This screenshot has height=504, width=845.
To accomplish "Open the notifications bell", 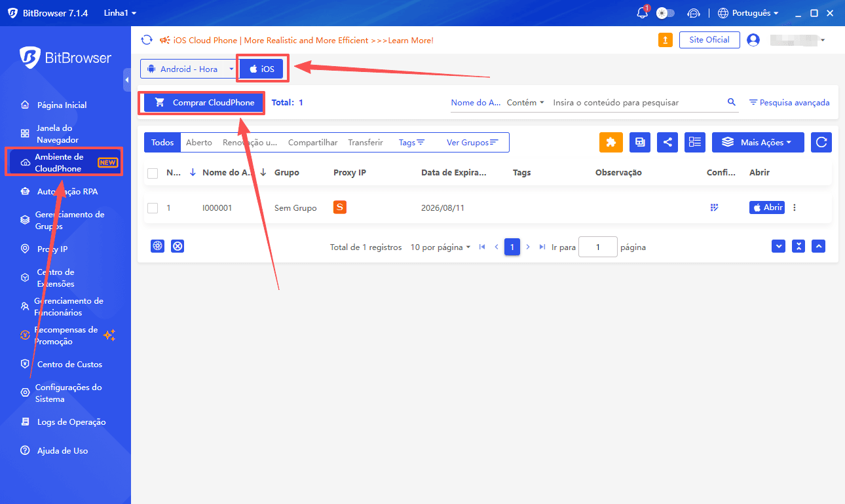I will [643, 13].
